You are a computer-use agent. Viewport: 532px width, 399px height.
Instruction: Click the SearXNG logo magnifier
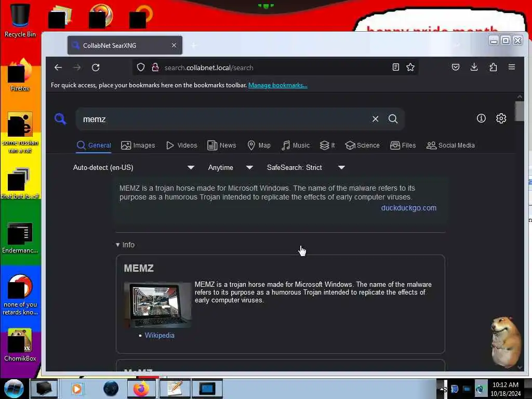pyautogui.click(x=60, y=119)
